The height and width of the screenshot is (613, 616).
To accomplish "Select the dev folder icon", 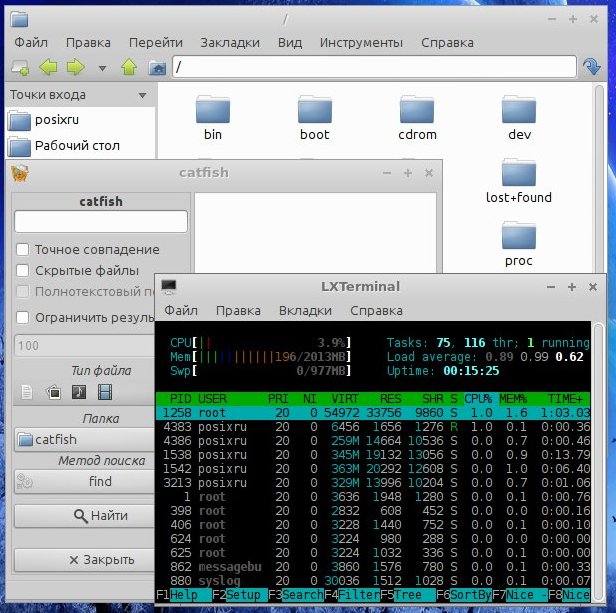I will [x=519, y=110].
